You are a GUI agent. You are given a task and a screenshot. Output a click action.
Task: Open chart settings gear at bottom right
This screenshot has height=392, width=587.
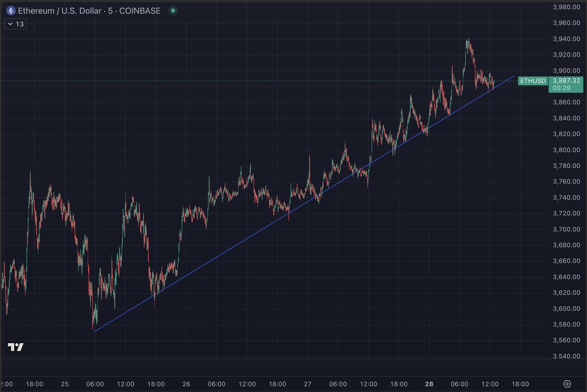(x=567, y=384)
